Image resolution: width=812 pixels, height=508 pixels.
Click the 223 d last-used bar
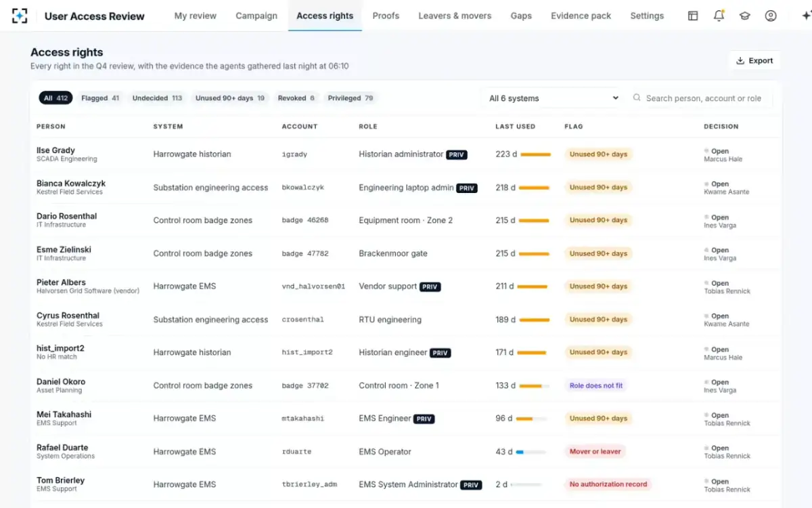tap(536, 154)
